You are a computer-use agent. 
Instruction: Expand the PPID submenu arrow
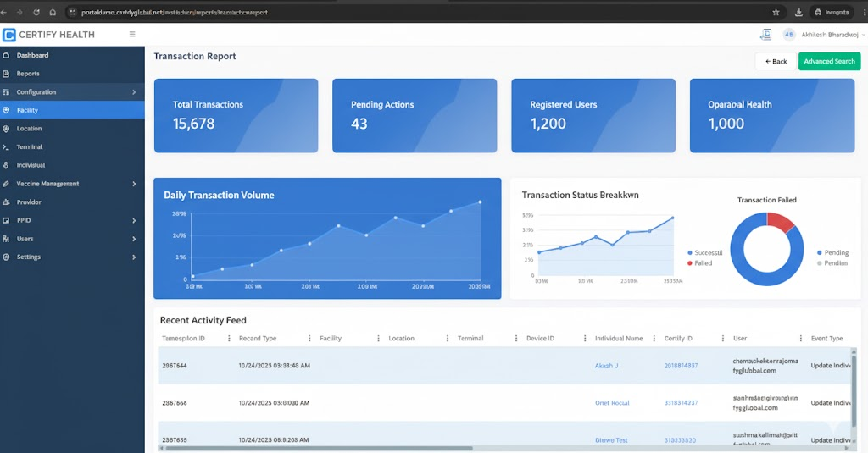click(x=134, y=221)
